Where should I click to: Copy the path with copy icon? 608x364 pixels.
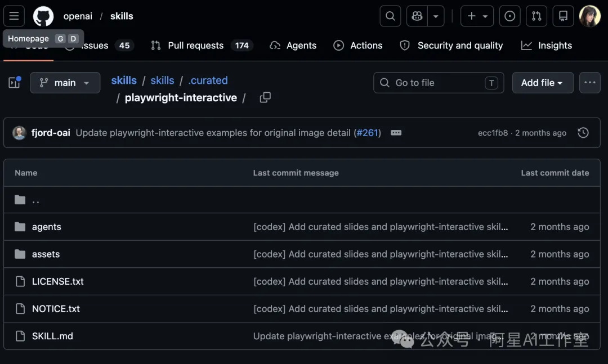click(265, 97)
